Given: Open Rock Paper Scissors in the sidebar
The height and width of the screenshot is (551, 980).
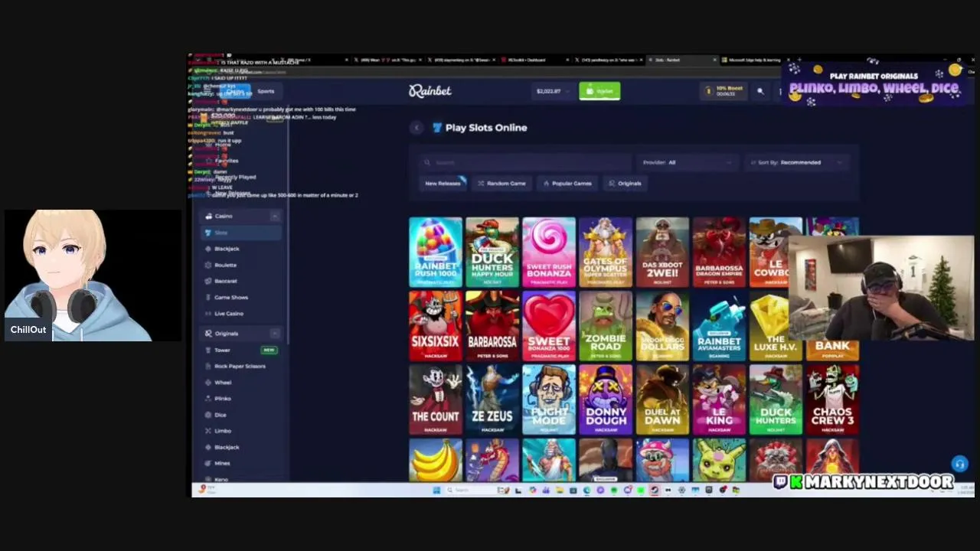Looking at the screenshot, I should tap(240, 366).
